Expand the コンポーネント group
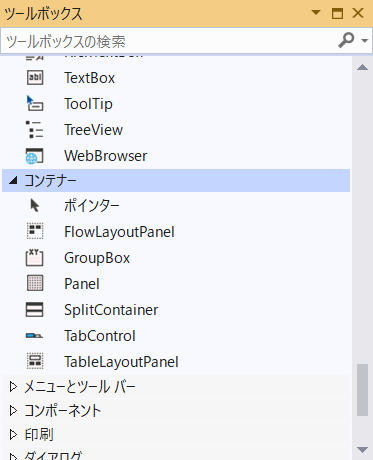Viewport: 373px width, 460px height. tap(13, 411)
